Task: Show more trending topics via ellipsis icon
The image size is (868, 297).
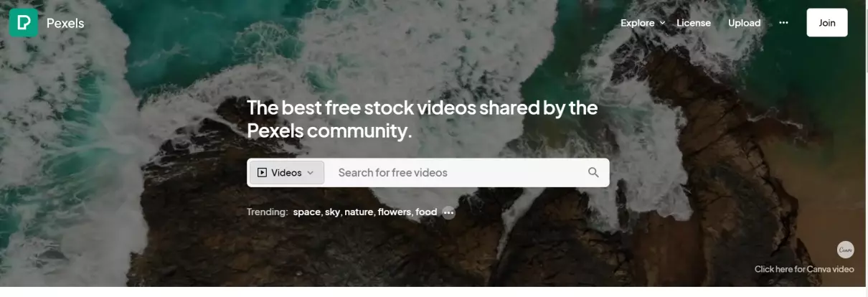Action: click(x=448, y=212)
